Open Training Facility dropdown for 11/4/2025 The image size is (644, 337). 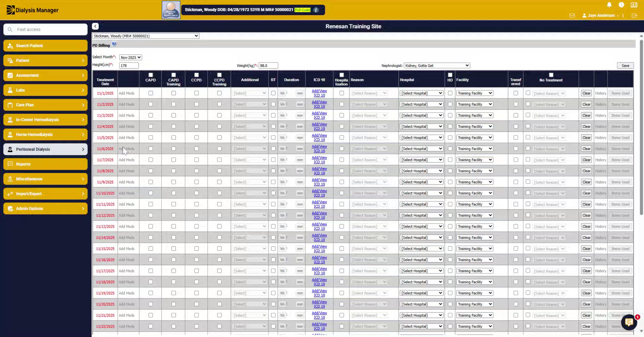pos(474,127)
